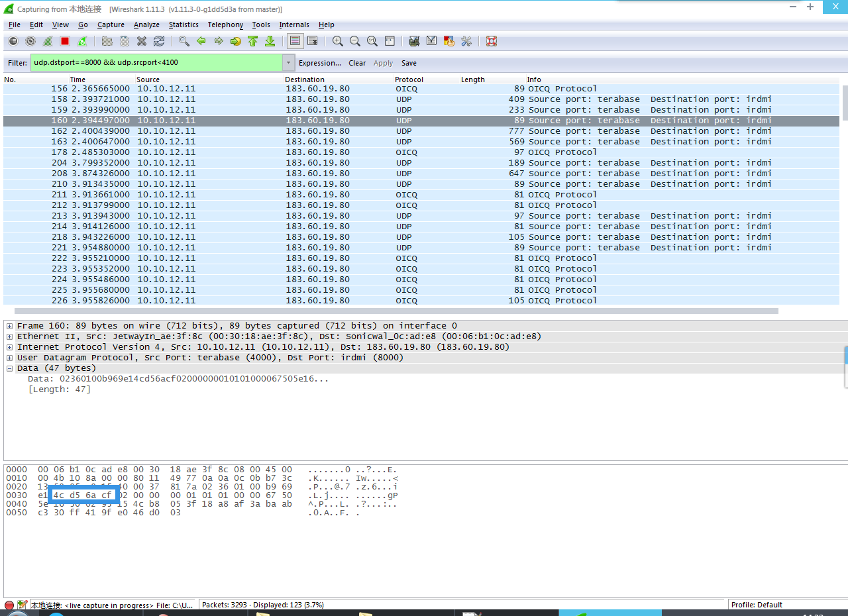Zoom in the main window text
The width and height of the screenshot is (848, 616).
338,41
